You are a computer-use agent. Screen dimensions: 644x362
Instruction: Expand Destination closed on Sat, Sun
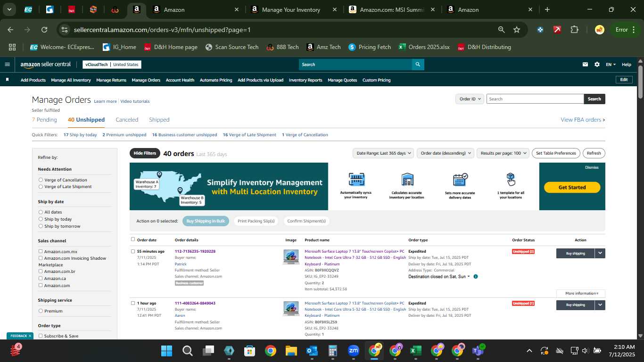click(x=439, y=277)
